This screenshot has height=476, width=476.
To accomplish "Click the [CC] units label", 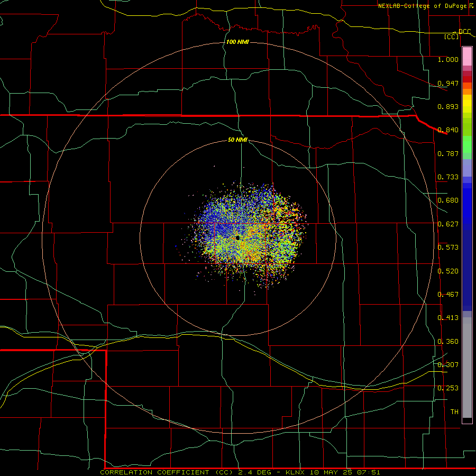I will point(452,36).
